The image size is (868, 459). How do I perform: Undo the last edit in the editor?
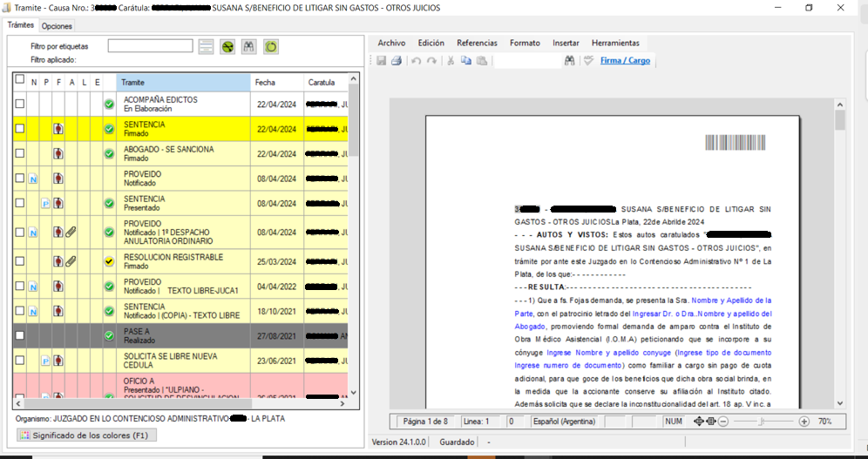[416, 61]
